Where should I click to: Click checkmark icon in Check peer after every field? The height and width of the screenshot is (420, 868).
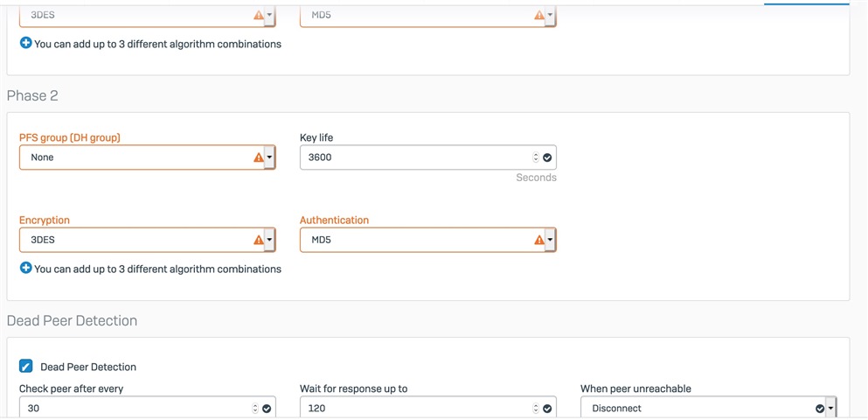click(267, 409)
